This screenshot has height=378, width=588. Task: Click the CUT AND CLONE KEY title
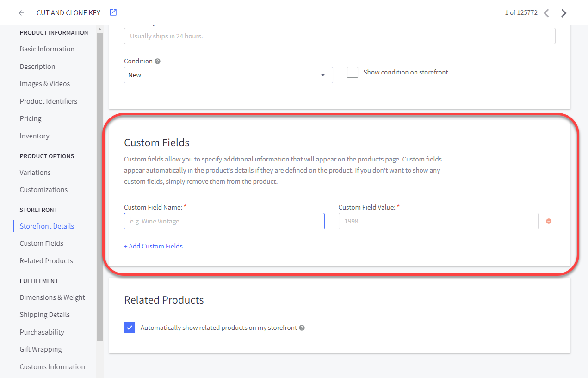point(68,13)
